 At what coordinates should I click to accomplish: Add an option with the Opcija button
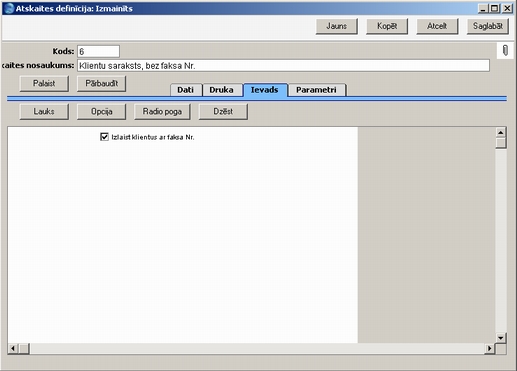click(x=102, y=111)
